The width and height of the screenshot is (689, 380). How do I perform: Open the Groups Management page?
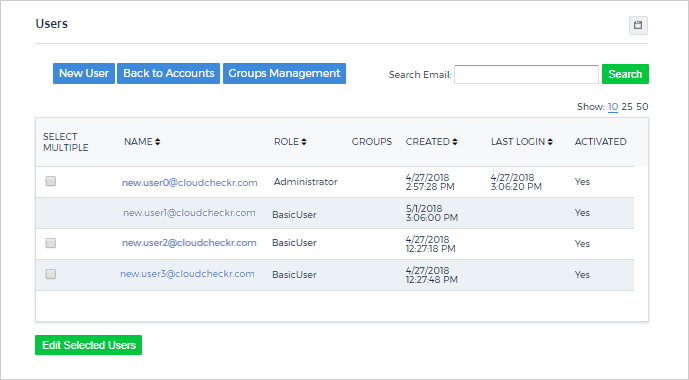(284, 73)
